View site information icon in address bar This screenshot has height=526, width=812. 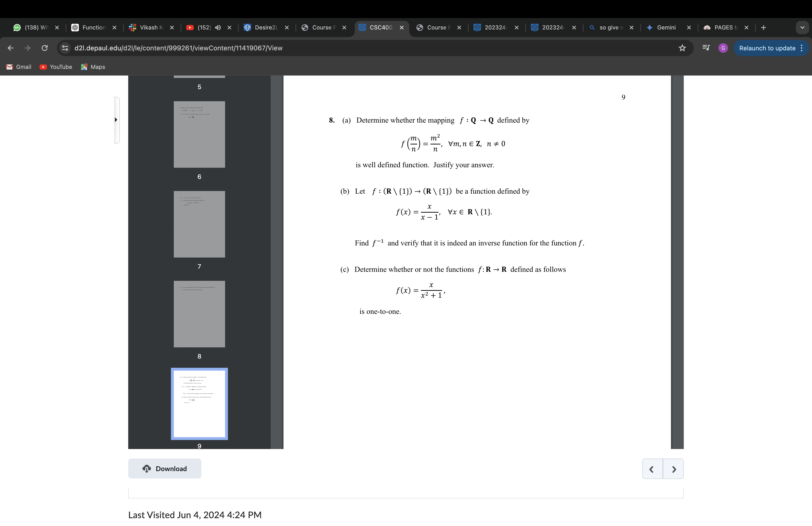pyautogui.click(x=65, y=48)
